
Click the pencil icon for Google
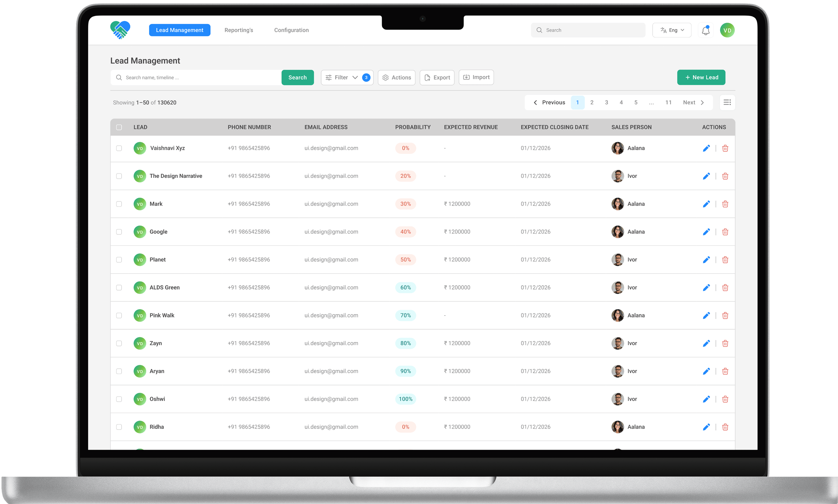pyautogui.click(x=706, y=232)
